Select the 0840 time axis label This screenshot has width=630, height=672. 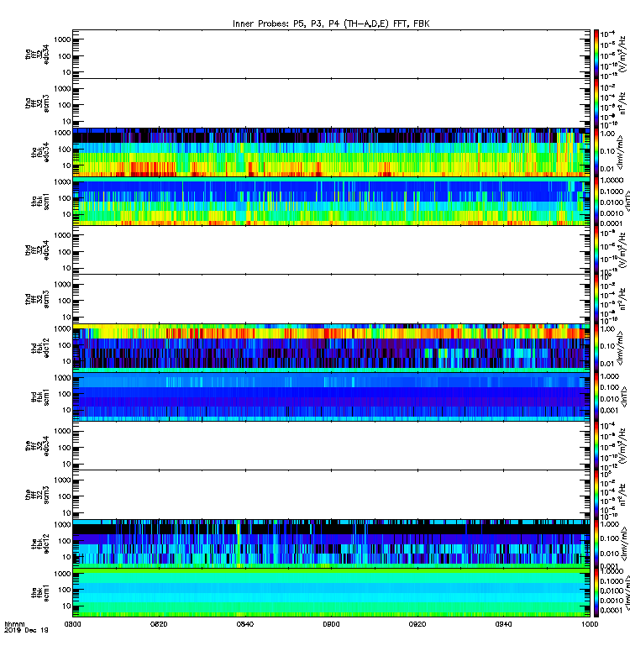point(245,624)
